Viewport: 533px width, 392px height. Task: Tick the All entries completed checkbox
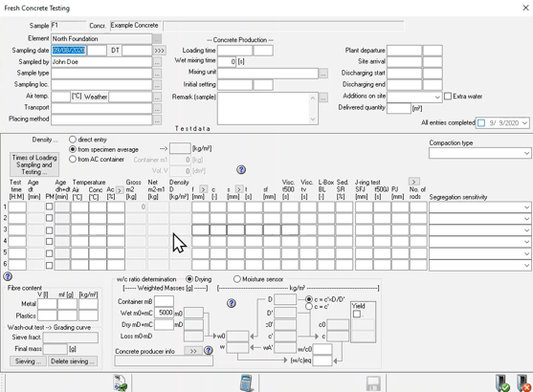tap(481, 123)
